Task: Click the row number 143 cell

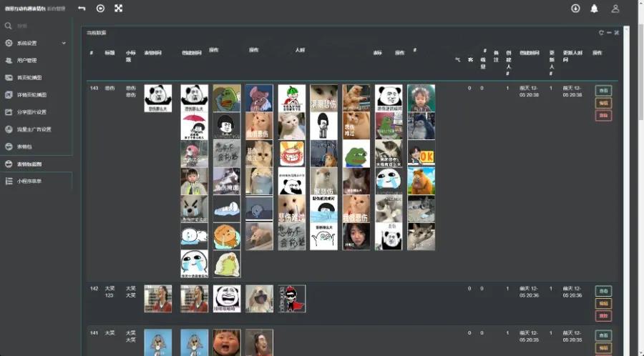Action: pyautogui.click(x=94, y=88)
